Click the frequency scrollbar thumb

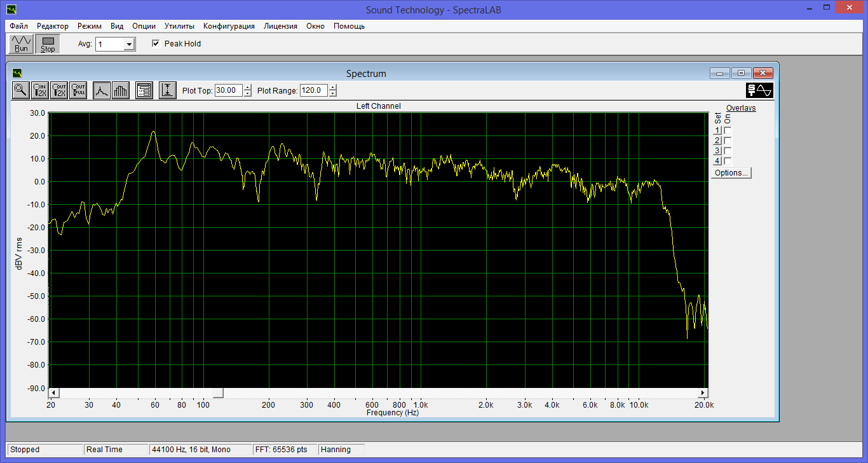pyautogui.click(x=218, y=393)
